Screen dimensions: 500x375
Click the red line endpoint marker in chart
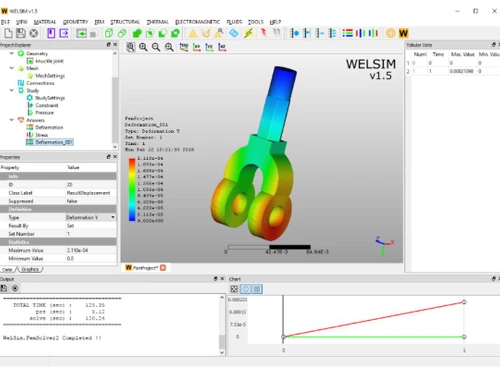pyautogui.click(x=464, y=302)
